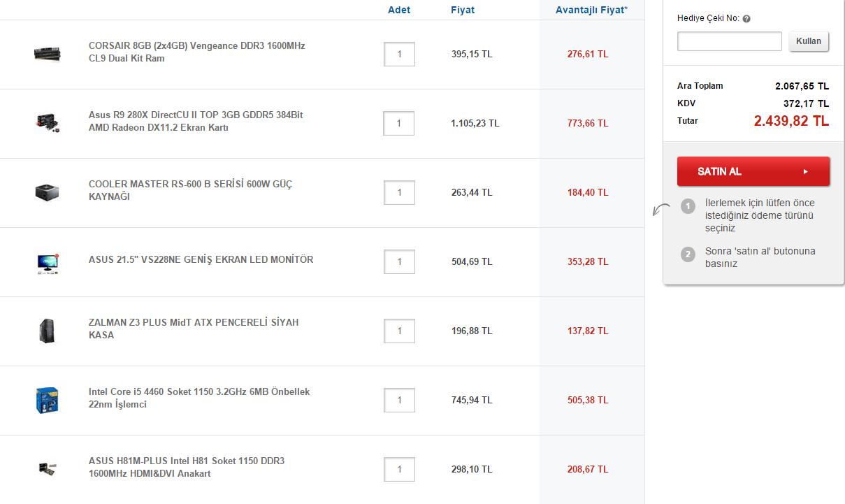This screenshot has height=504, width=845.
Task: Click the quantity field for Zalman Z3 case
Action: click(399, 331)
